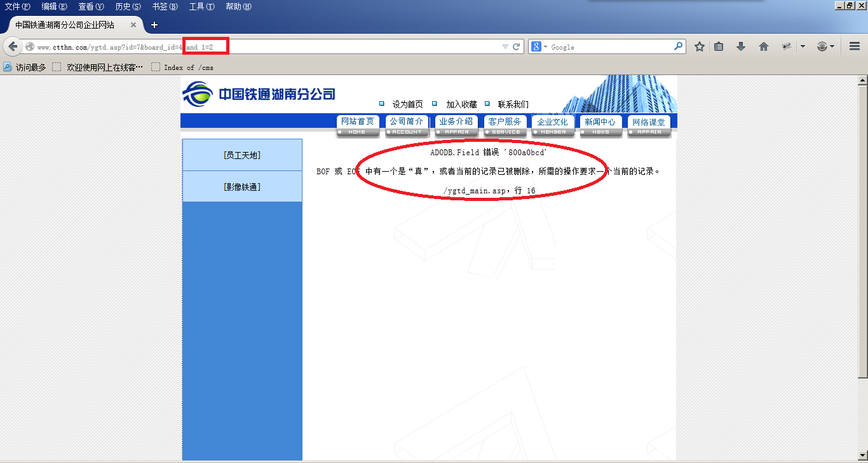This screenshot has width=868, height=463.
Task: Click the page vertical scrollbar thumb
Action: coord(862,231)
